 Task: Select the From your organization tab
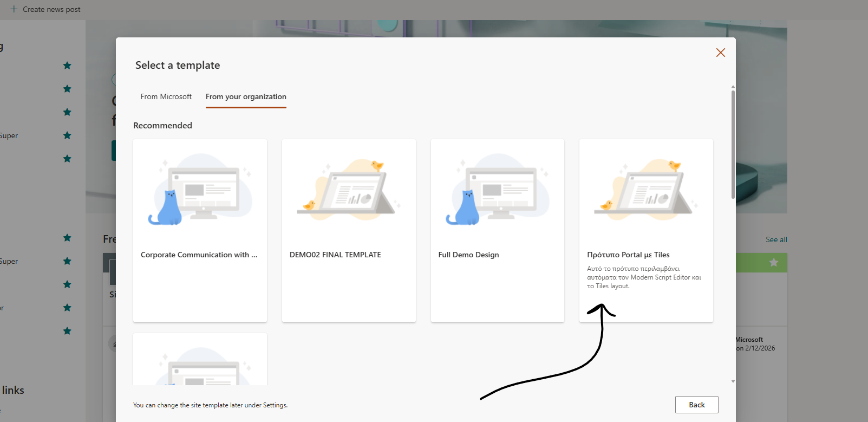[x=246, y=96]
